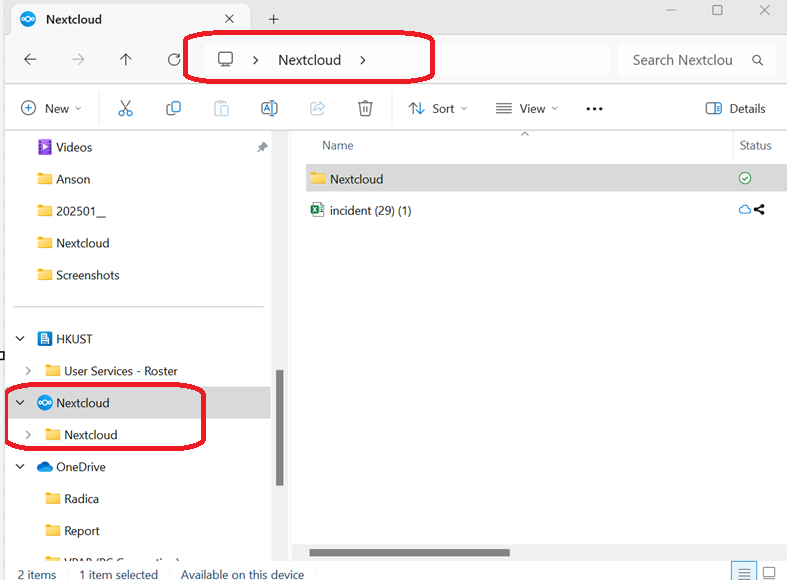Click the Copy icon in toolbar
The width and height of the screenshot is (789, 580).
tap(173, 108)
